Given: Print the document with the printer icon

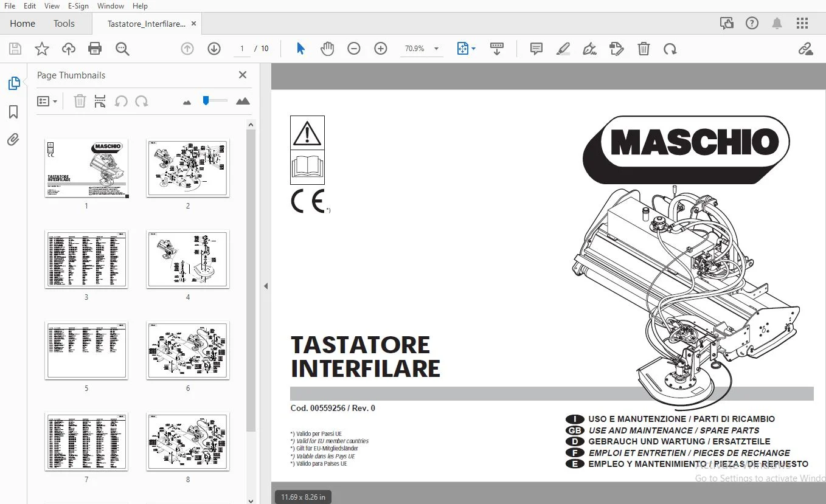Looking at the screenshot, I should (x=95, y=49).
